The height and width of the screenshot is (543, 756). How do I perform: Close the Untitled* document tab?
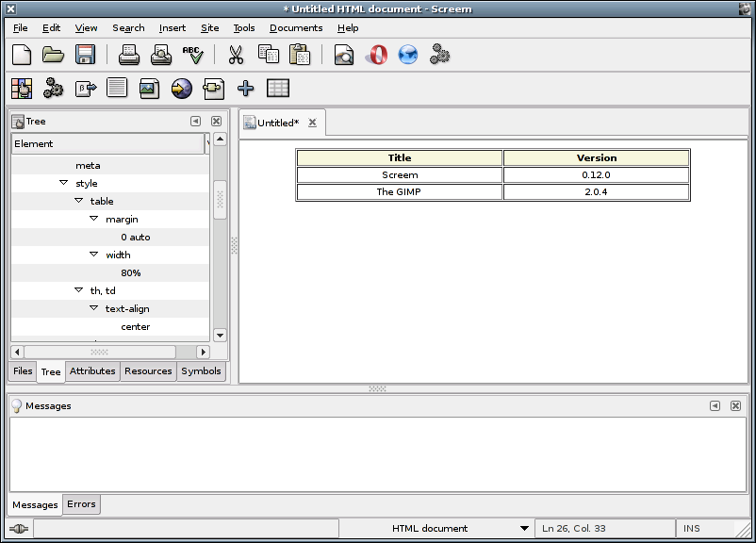312,123
